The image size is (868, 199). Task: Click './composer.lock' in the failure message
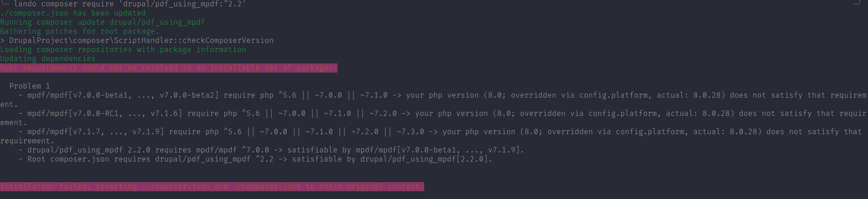click(x=267, y=187)
